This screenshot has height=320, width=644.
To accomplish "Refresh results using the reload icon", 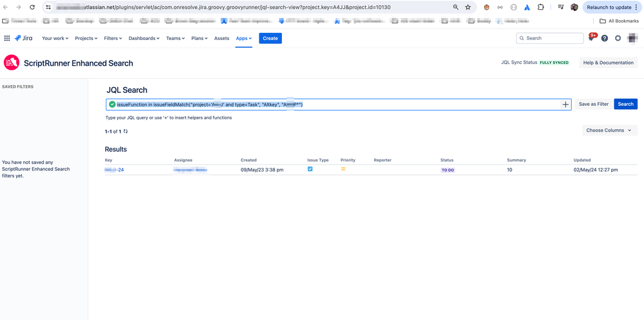I will tap(126, 132).
